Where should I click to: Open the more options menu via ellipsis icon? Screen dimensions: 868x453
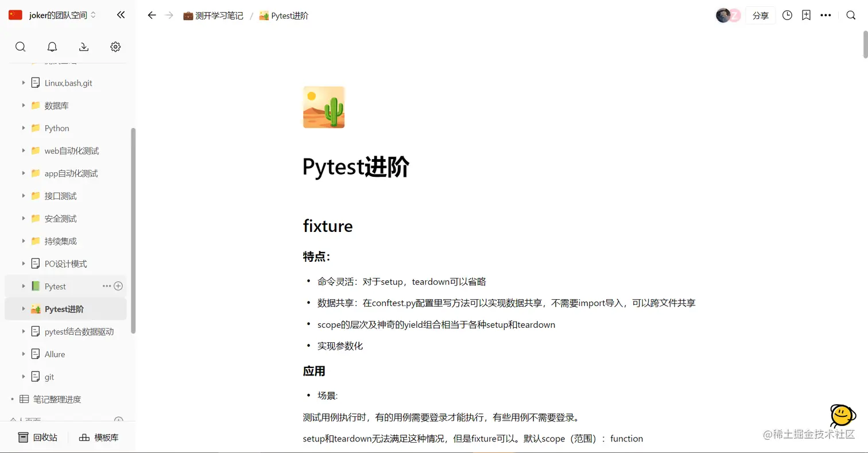coord(826,16)
